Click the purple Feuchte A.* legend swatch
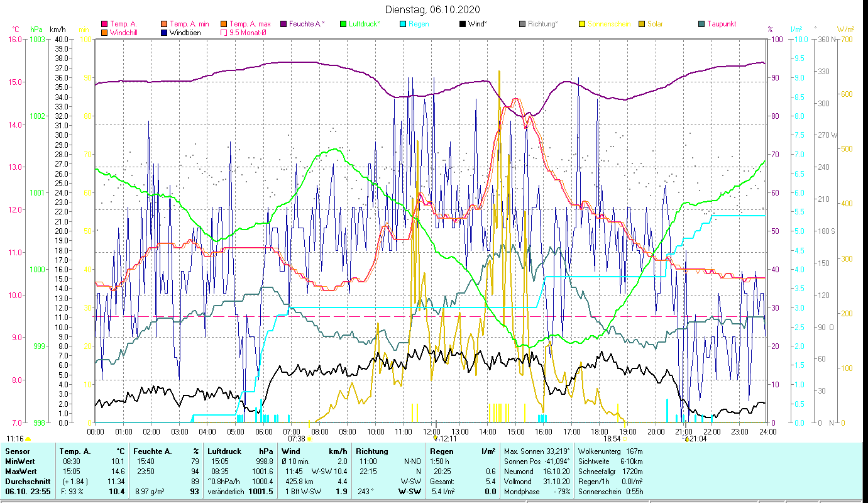Screen dimensions: 868x503 click(283, 24)
